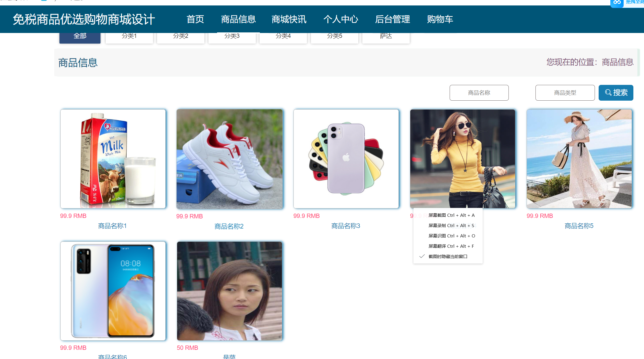Toggle 截图时隐藏当前窗口 checkmark option

tap(447, 256)
